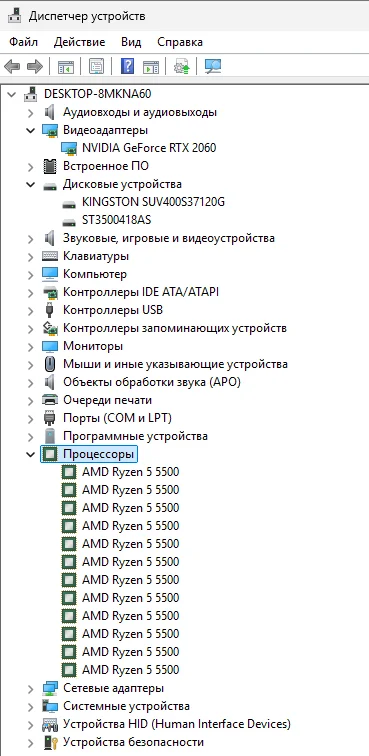This screenshot has width=369, height=756.
Task: Open Properties via the toolbar sheet icon
Action: pyautogui.click(x=96, y=67)
